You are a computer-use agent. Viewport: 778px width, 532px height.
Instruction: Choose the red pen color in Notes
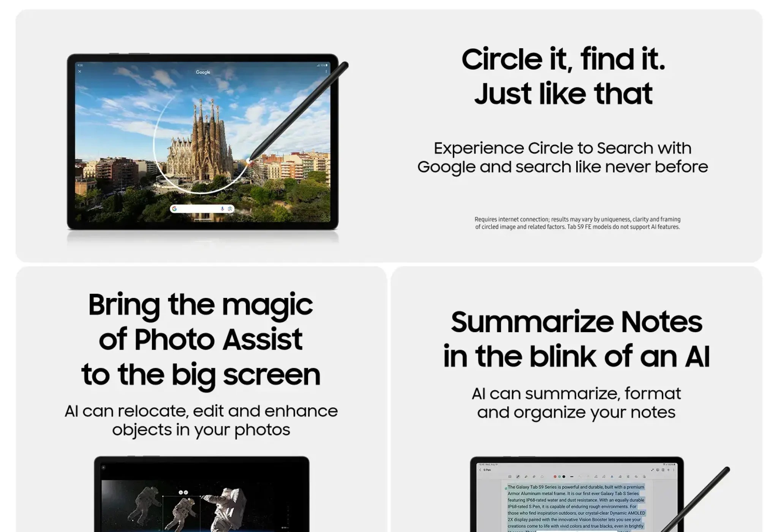coord(555,477)
